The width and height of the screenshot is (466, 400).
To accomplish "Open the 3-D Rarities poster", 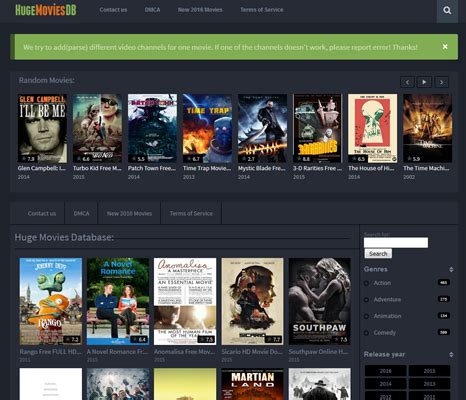I will (317, 128).
